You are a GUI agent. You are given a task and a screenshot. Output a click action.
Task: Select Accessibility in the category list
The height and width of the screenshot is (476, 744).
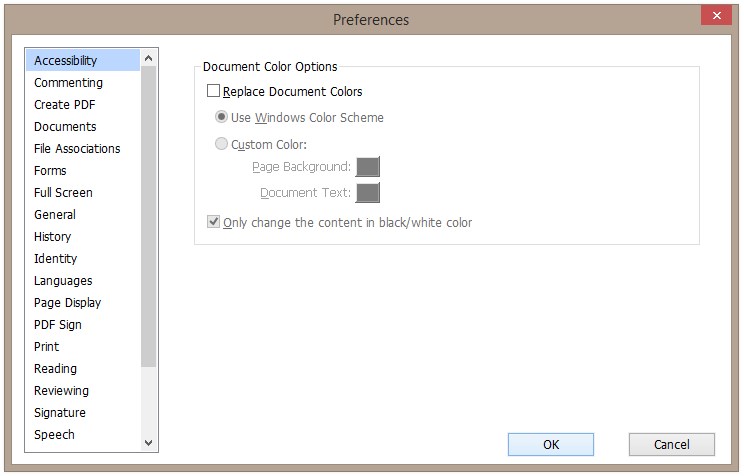[83, 60]
